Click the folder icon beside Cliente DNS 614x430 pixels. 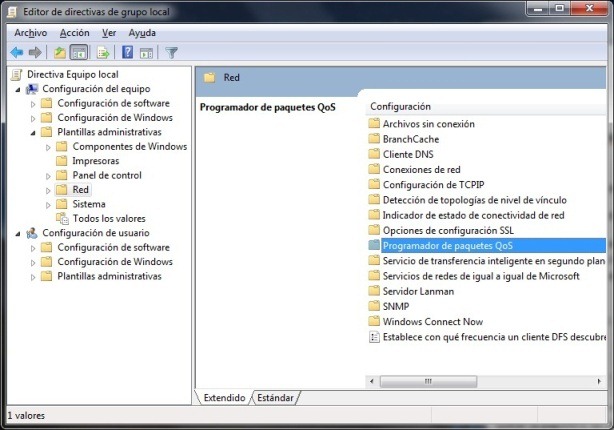[x=374, y=154]
